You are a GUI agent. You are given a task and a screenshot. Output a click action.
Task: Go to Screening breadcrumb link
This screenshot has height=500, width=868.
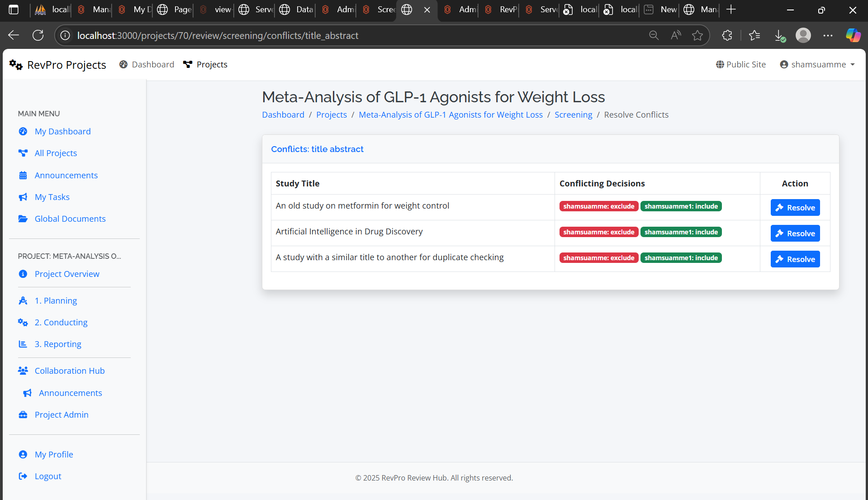point(573,114)
